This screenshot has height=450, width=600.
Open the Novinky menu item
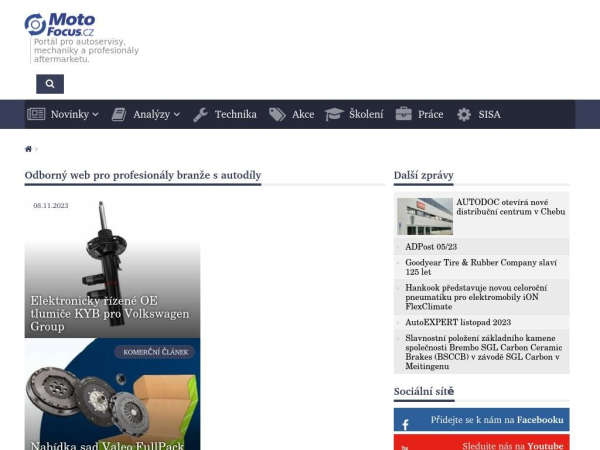[70, 114]
